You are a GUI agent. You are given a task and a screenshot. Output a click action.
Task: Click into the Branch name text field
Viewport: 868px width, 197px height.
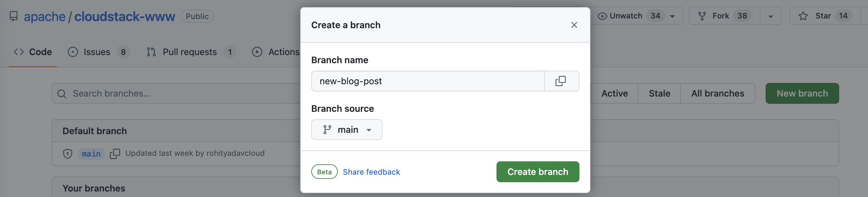coord(427,81)
